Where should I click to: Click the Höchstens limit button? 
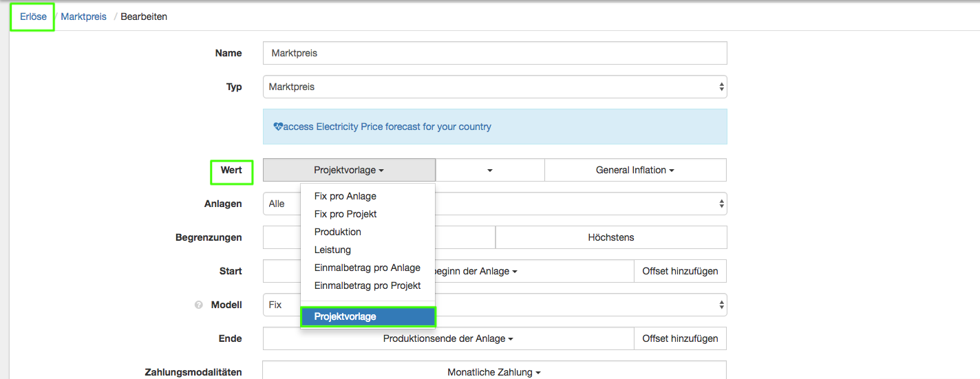tap(610, 237)
